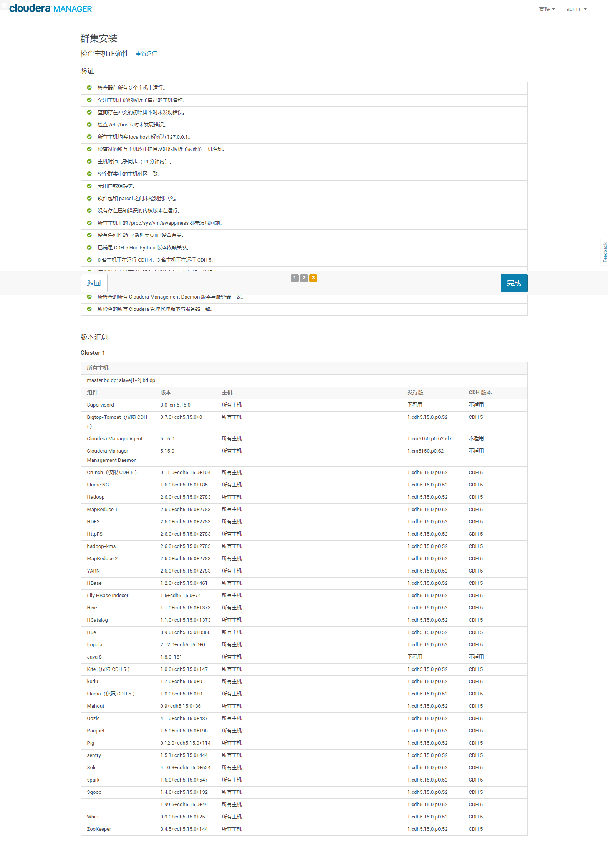Click the Hive component name
This screenshot has height=868, width=608.
pyautogui.click(x=92, y=608)
